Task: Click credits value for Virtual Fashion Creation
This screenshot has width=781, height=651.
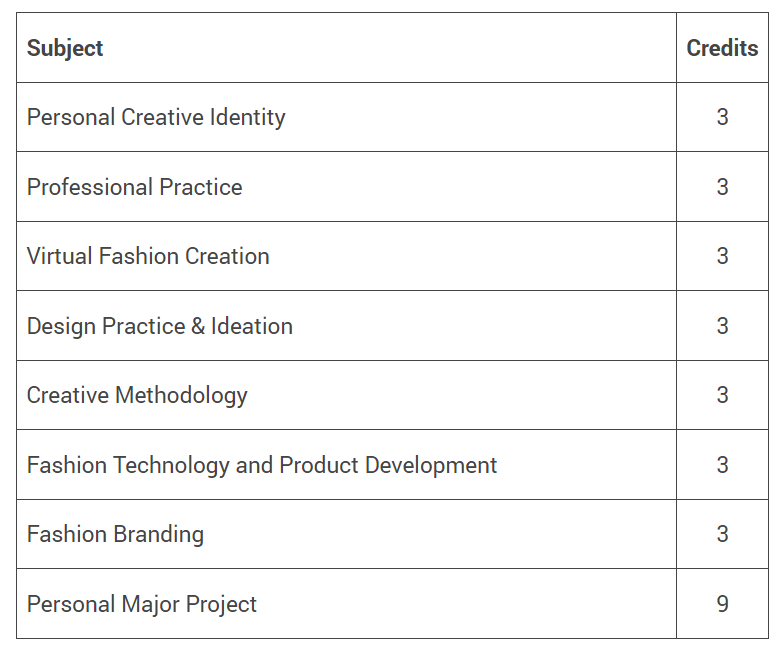Action: (722, 256)
